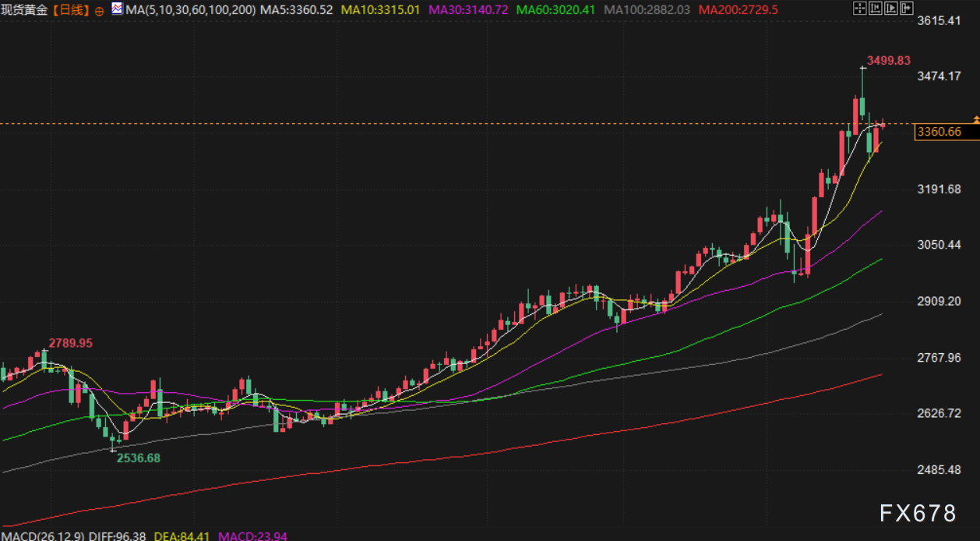This screenshot has height=541, width=980.
Task: Open MA(5,10,30,60,100,200) parameter settings
Action: [x=190, y=10]
